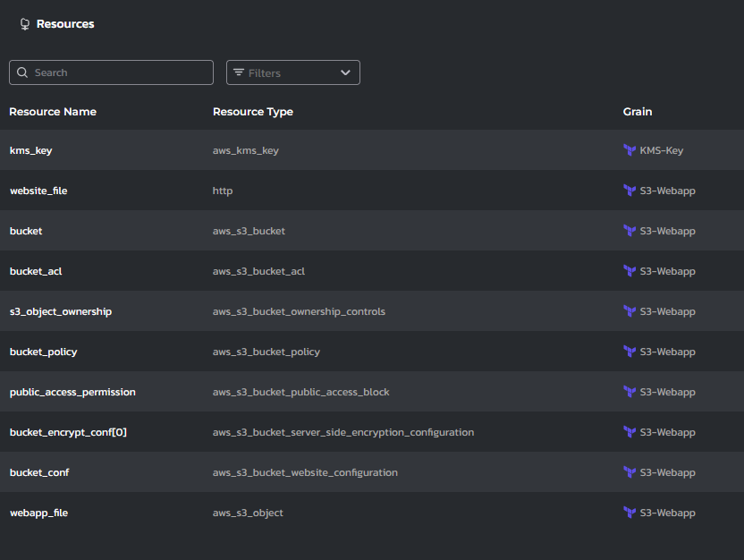Click the Terraform icon in the bucket_policy row
Image resolution: width=744 pixels, height=560 pixels.
[630, 352]
